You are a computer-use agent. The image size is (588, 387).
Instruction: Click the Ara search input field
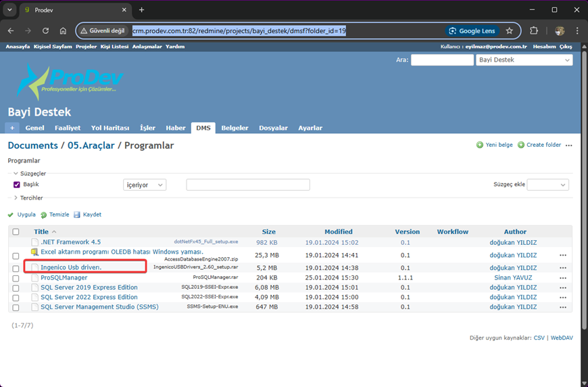click(442, 60)
